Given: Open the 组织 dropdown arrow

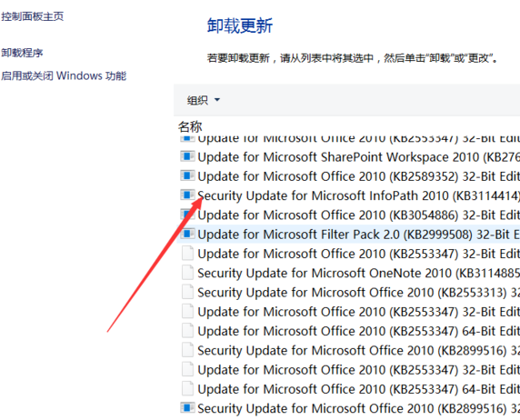Looking at the screenshot, I should click(x=217, y=99).
